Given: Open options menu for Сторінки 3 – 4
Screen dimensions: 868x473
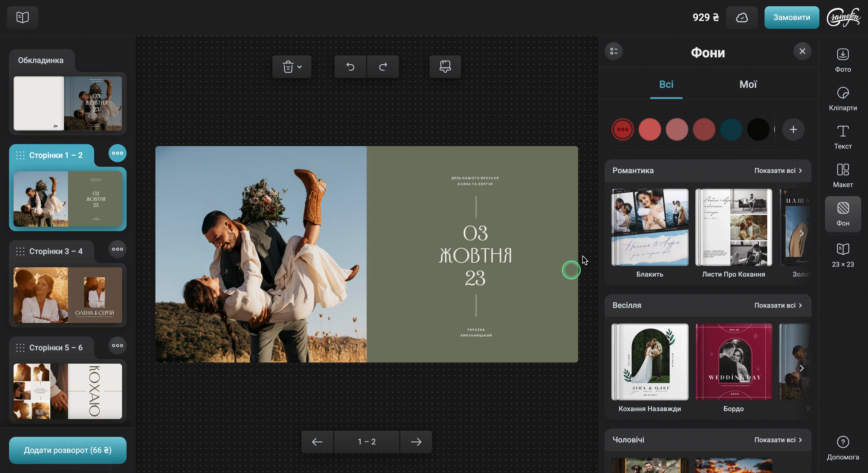Looking at the screenshot, I should [117, 249].
